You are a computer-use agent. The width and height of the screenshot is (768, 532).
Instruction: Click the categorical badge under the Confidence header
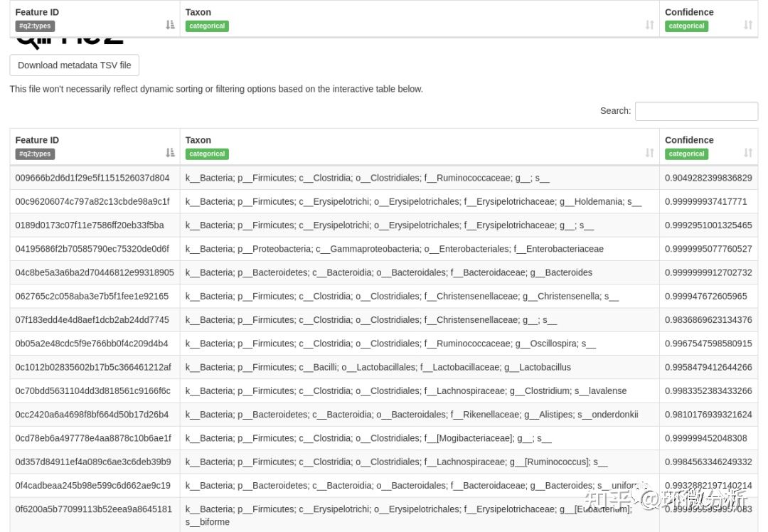point(686,154)
